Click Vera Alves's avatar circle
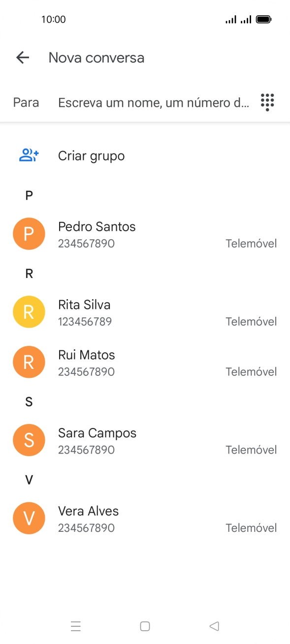The height and width of the screenshot is (644, 290). pos(29,518)
